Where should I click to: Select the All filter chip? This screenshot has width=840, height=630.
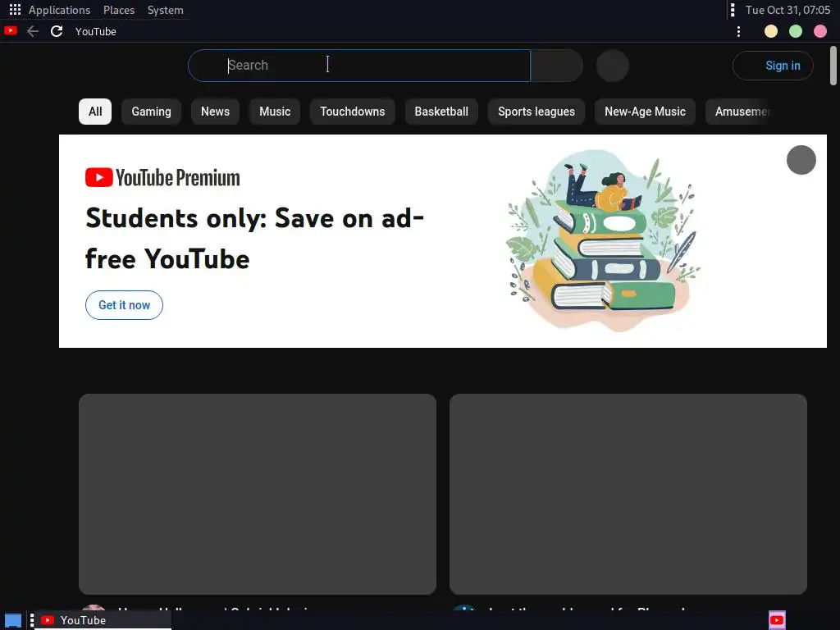(95, 112)
